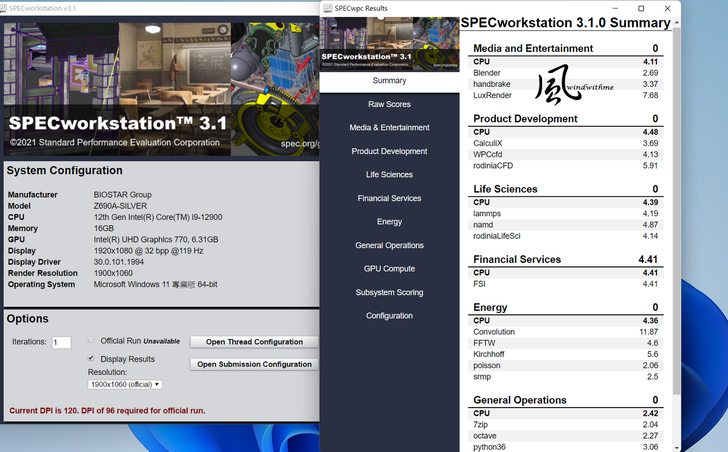The image size is (728, 452).
Task: Click the scrollbar up arrow in results
Action: (x=677, y=20)
